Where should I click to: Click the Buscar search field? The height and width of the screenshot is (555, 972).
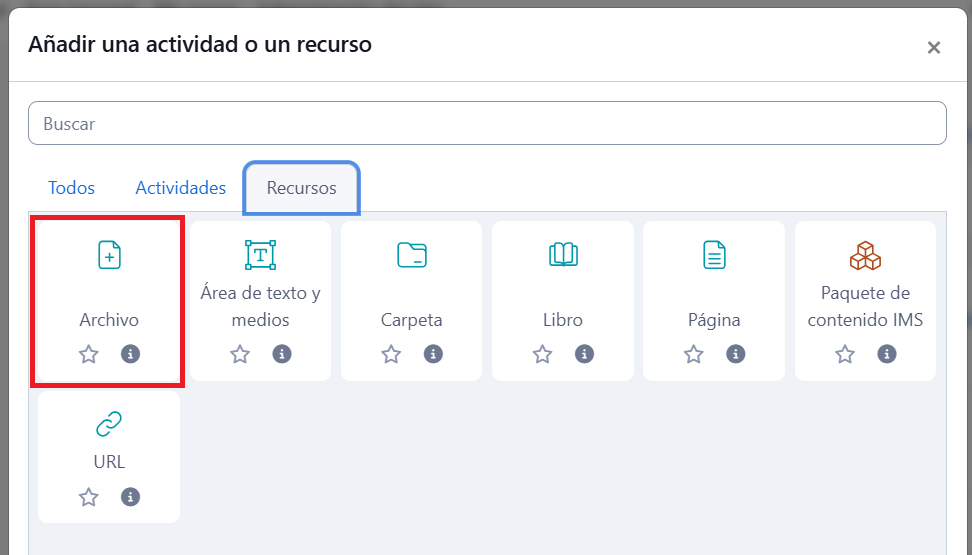487,123
